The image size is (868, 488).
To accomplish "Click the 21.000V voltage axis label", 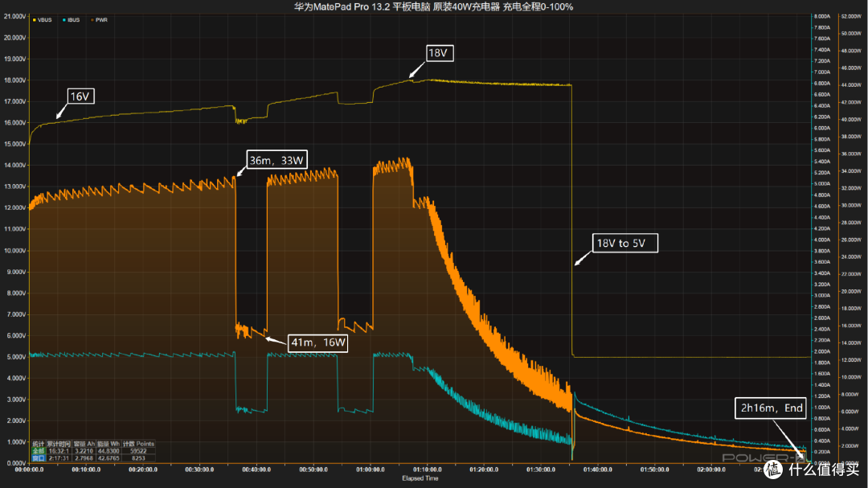I will tap(15, 17).
